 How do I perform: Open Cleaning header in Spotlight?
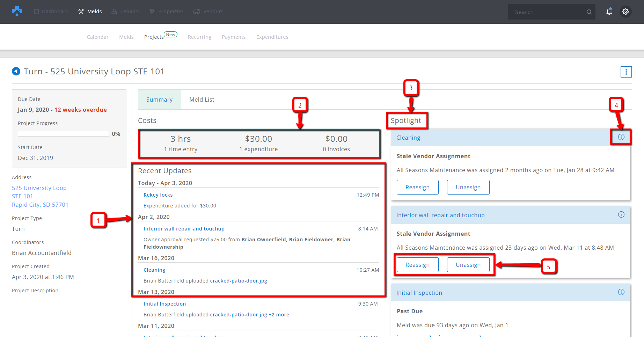tap(408, 138)
